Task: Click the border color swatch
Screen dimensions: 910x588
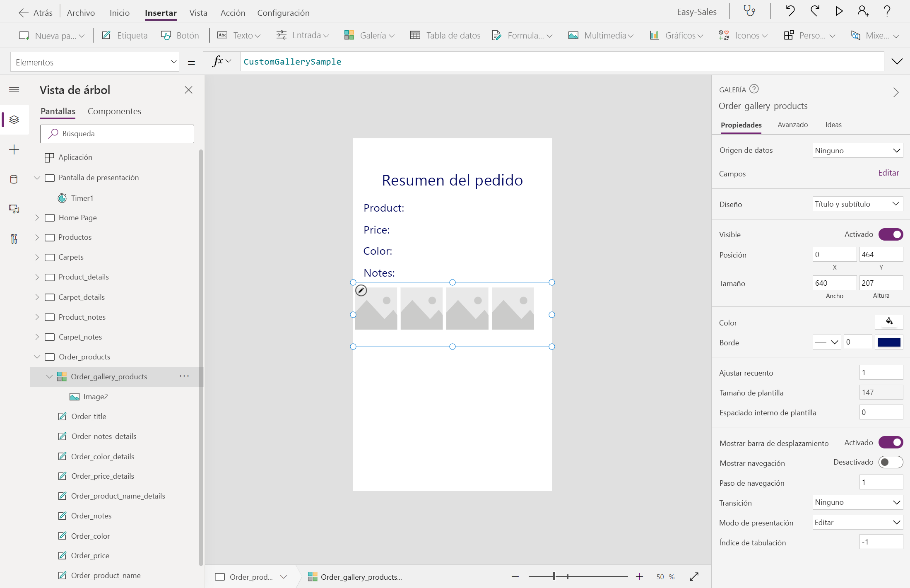Action: pyautogui.click(x=889, y=342)
